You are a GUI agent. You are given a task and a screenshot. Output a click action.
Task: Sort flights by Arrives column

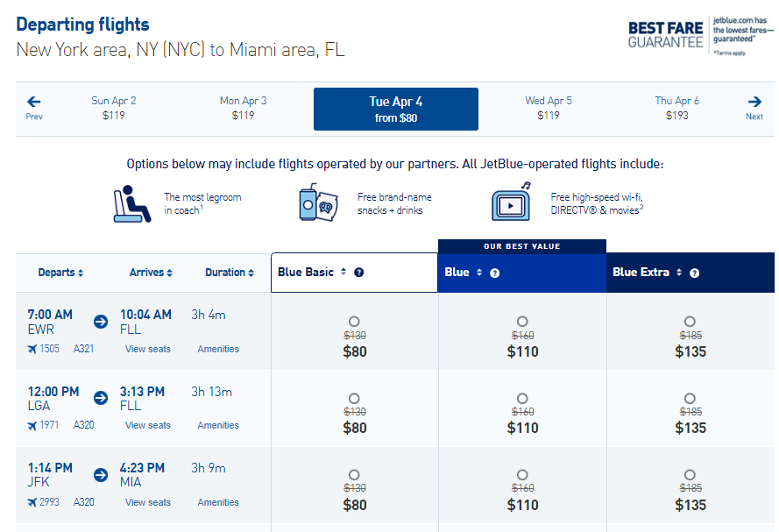click(151, 273)
